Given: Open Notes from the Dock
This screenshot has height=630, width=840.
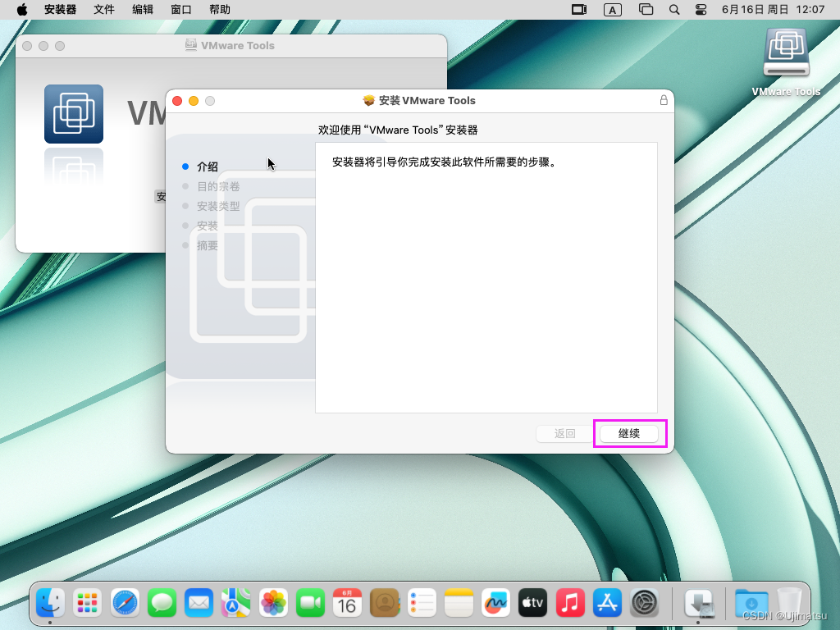Looking at the screenshot, I should (459, 603).
